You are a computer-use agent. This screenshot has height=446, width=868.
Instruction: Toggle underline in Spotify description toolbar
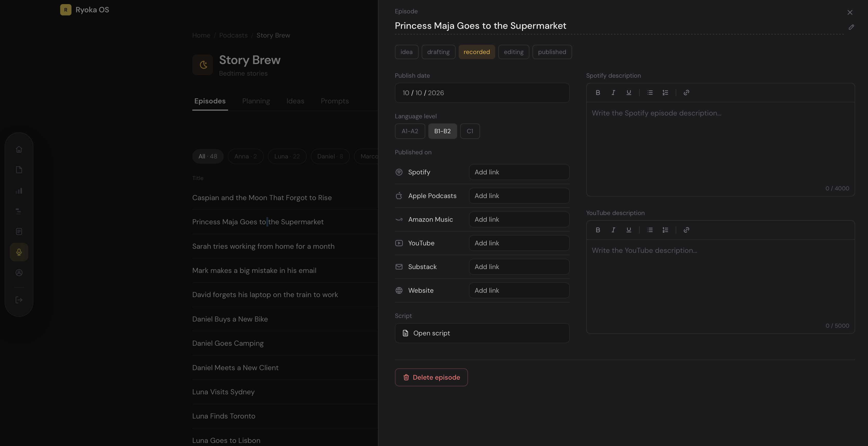coord(629,93)
